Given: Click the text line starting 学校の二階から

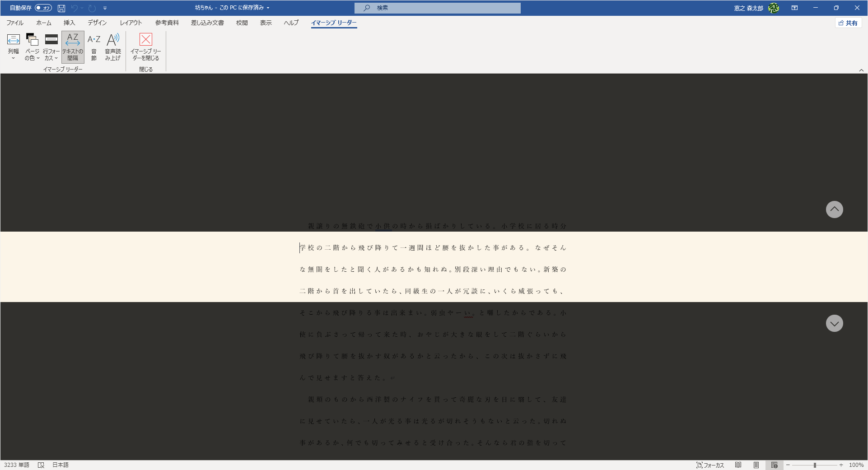Looking at the screenshot, I should tap(433, 247).
